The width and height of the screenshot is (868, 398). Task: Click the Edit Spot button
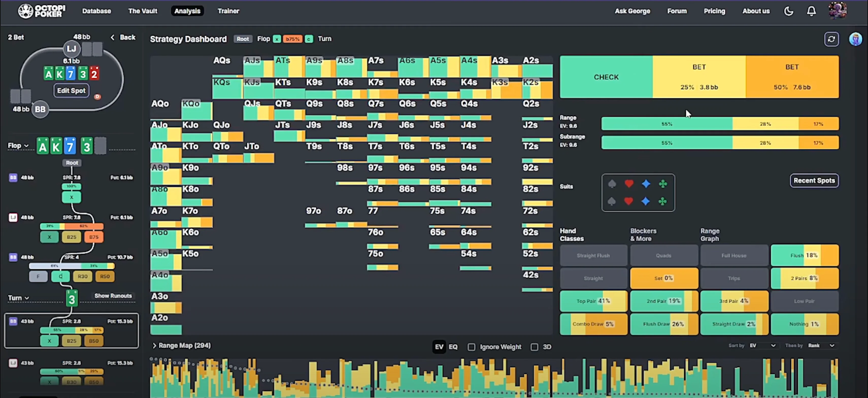(x=71, y=90)
